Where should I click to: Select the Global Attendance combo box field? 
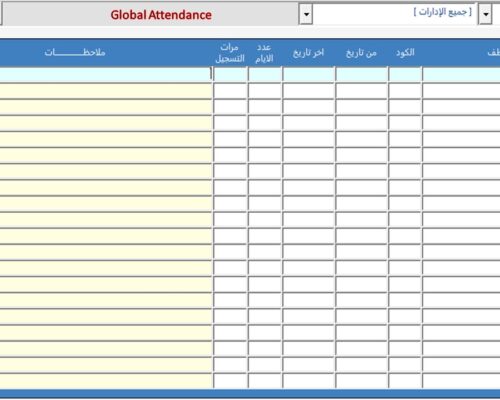[151, 14]
